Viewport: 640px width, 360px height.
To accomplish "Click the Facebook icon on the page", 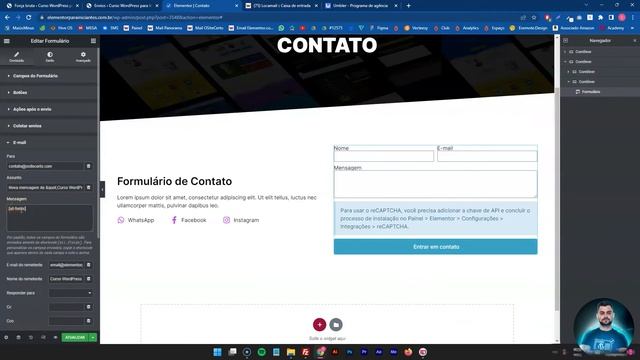I will (x=174, y=220).
